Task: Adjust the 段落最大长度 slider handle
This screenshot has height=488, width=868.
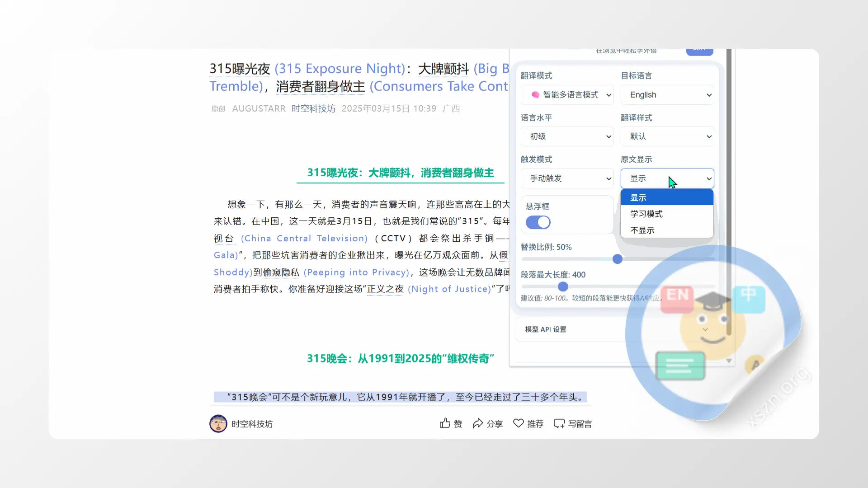Action: coord(563,286)
